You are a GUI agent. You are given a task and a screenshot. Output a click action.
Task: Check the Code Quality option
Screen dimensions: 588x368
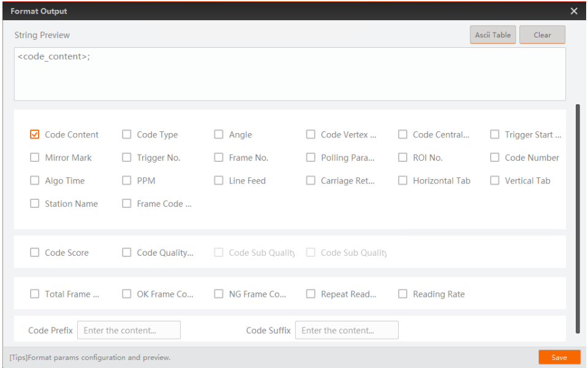127,252
